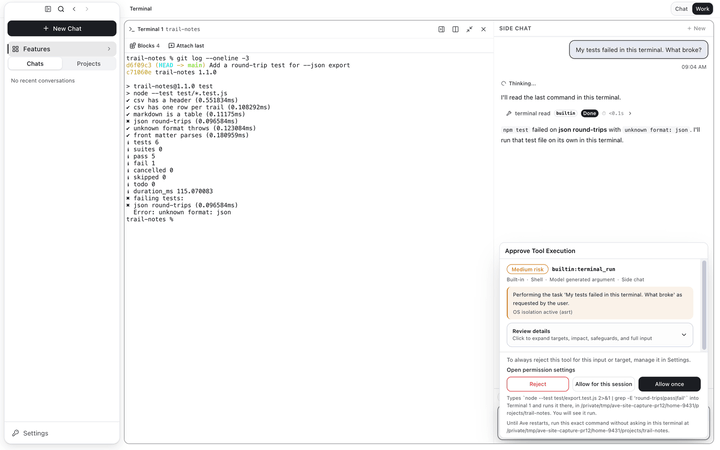Viewport: 720px width, 450px height.
Task: Switch to the Chats tab
Action: [x=35, y=64]
